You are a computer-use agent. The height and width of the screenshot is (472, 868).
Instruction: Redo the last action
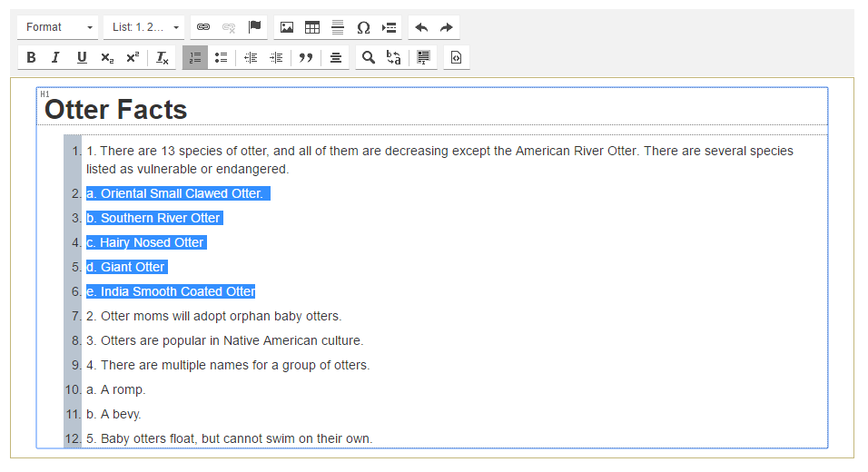coord(447,27)
